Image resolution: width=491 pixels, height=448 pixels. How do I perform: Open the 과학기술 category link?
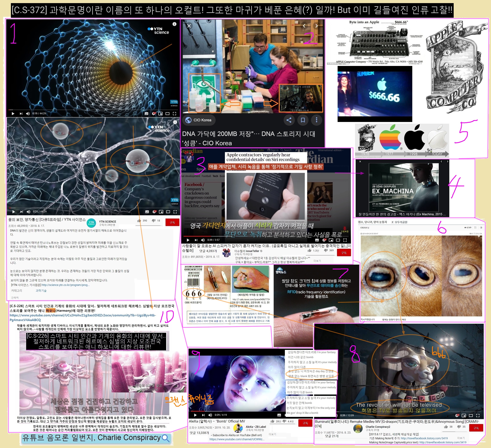(x=41, y=290)
